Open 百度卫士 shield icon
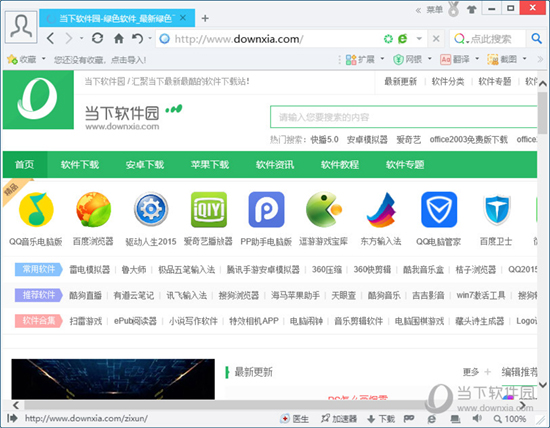 [497, 209]
